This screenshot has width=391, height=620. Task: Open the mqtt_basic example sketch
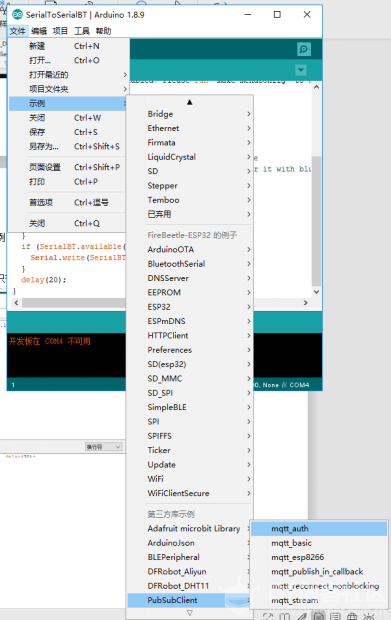[319, 543]
